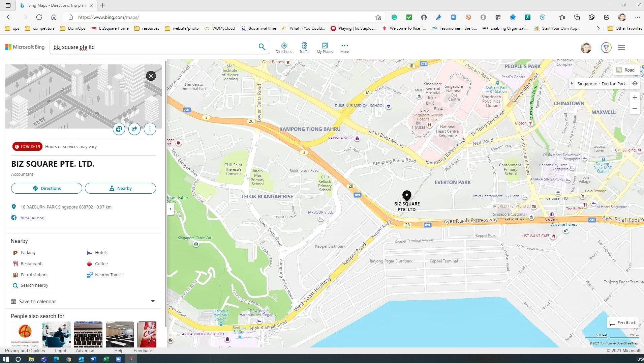Image resolution: width=644 pixels, height=363 pixels.
Task: Open map Feedback button
Action: (623, 323)
